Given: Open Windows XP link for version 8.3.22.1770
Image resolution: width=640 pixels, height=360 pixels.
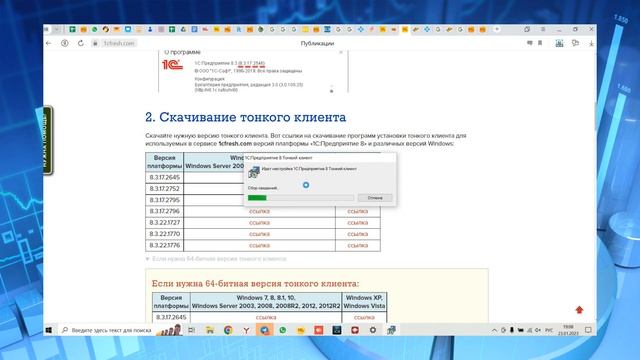Looking at the screenshot, I should click(x=358, y=234).
